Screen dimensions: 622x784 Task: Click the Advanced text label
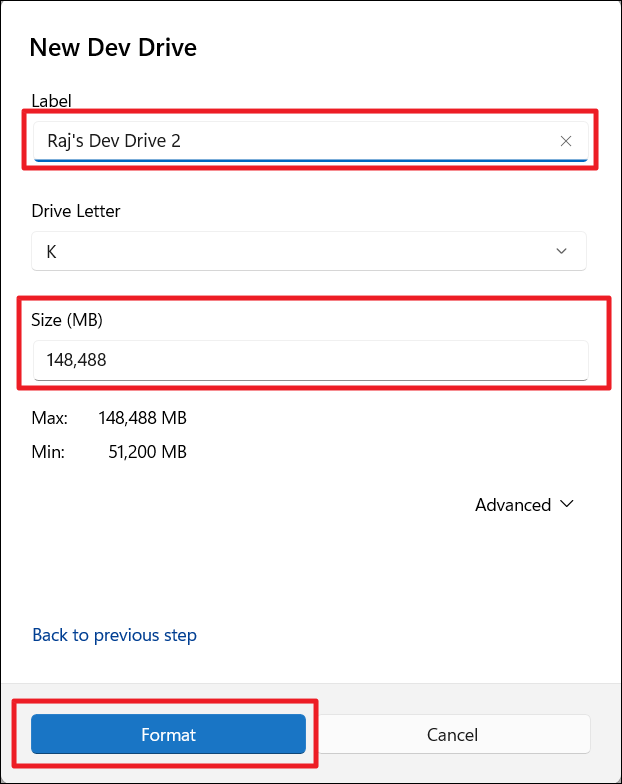point(512,505)
